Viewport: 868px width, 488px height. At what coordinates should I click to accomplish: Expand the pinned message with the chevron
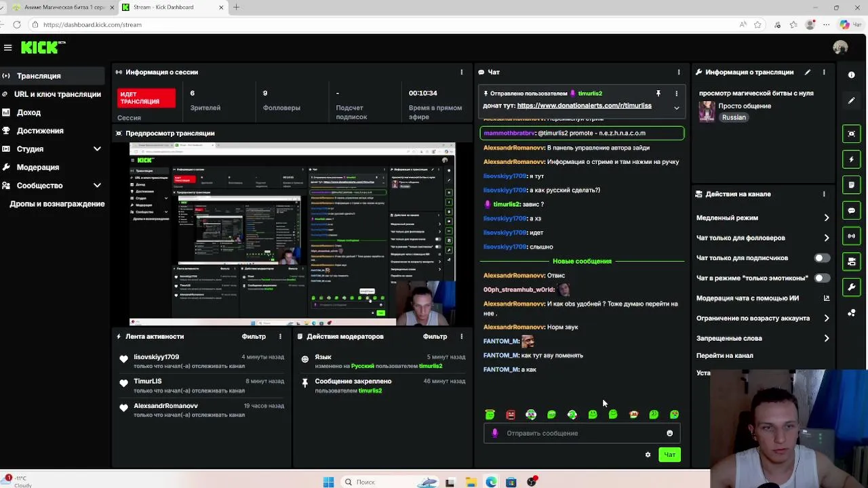(x=676, y=108)
